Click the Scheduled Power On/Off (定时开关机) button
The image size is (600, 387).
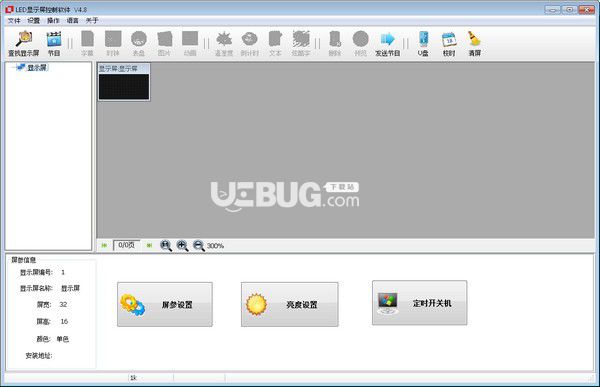419,303
